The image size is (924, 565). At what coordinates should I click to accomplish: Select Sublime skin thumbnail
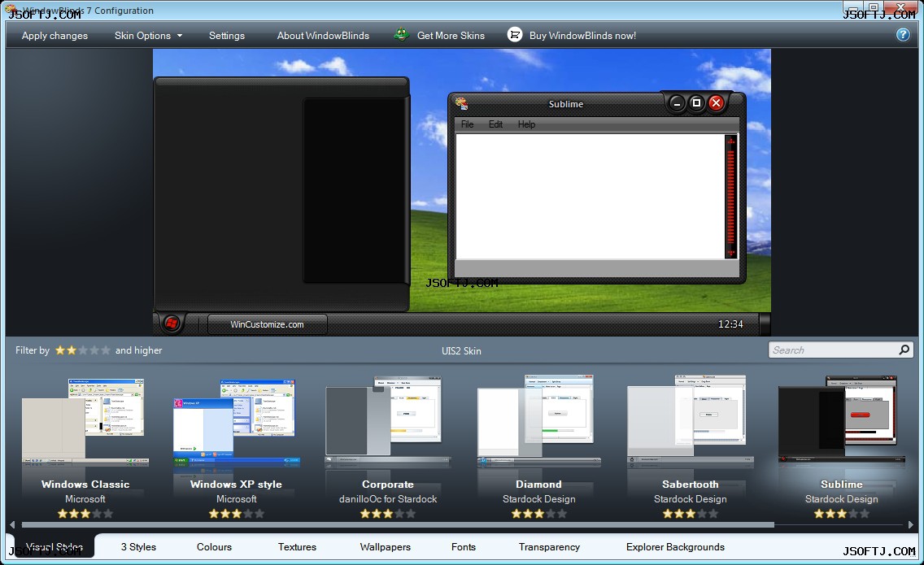pos(841,420)
